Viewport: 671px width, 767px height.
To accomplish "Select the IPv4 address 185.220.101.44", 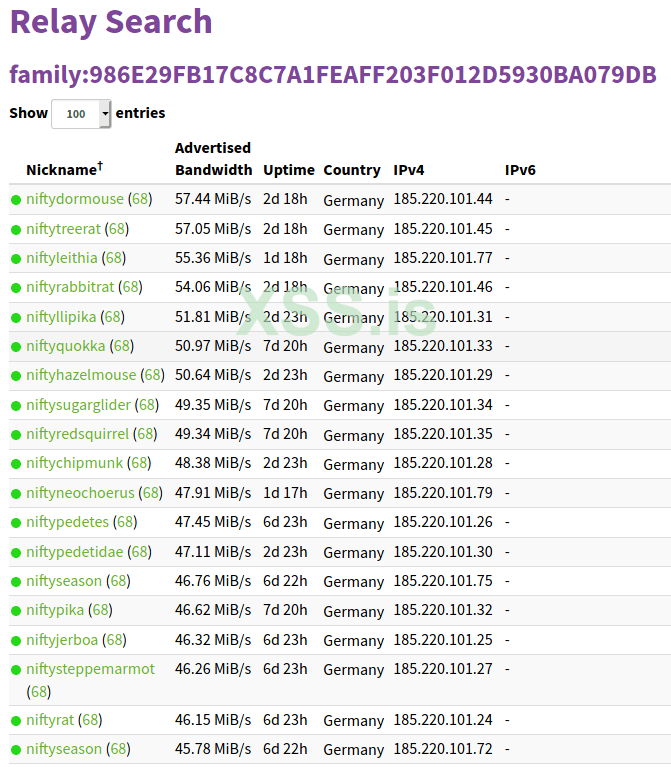I will [x=443, y=199].
